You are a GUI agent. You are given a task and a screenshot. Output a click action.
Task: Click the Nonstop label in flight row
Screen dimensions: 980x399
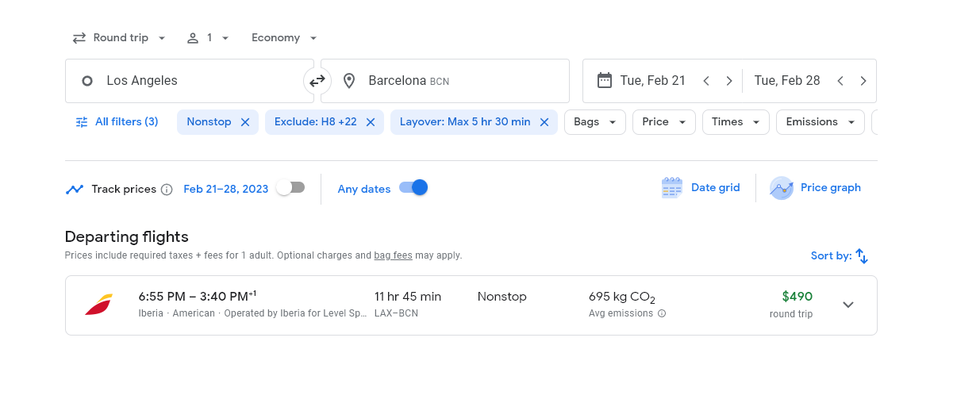tap(502, 297)
